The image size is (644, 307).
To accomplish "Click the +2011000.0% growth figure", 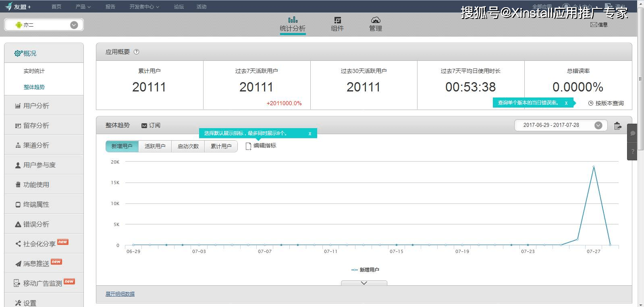I will [284, 103].
